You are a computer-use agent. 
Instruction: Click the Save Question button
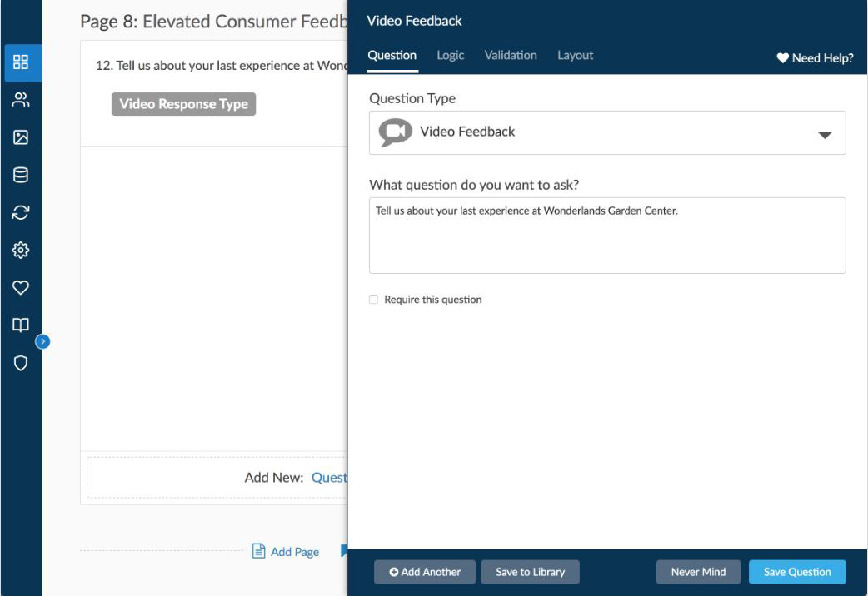coord(796,572)
